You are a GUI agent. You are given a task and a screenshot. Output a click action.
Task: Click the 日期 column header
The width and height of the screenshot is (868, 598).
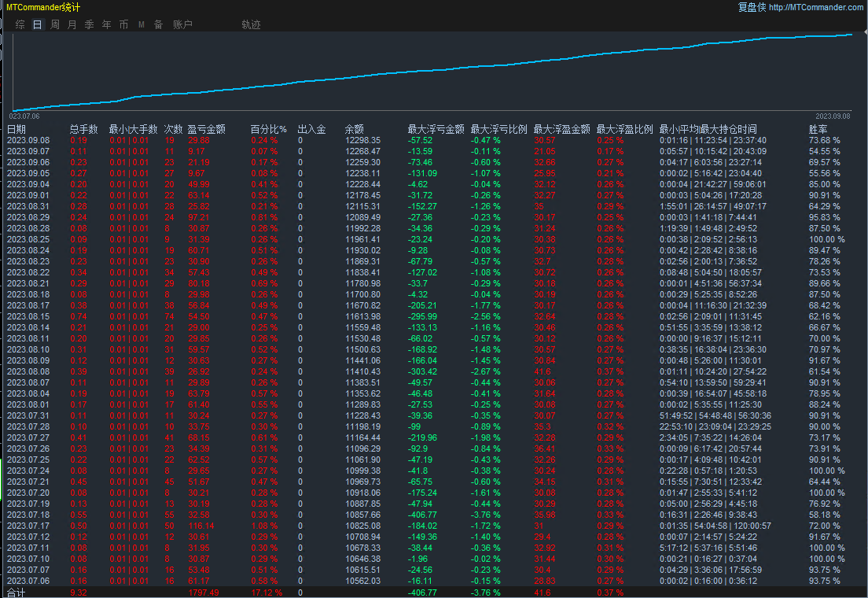click(x=17, y=129)
